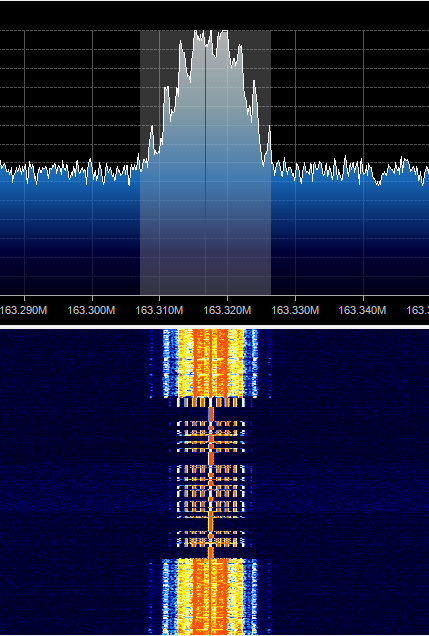Image resolution: width=429 pixels, height=636 pixels.
Task: Grab the left edge of the gray filter passband
Action: coord(140,162)
